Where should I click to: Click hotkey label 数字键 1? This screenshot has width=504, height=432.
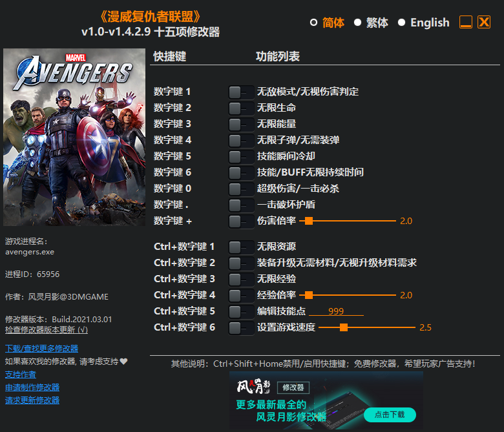[173, 92]
